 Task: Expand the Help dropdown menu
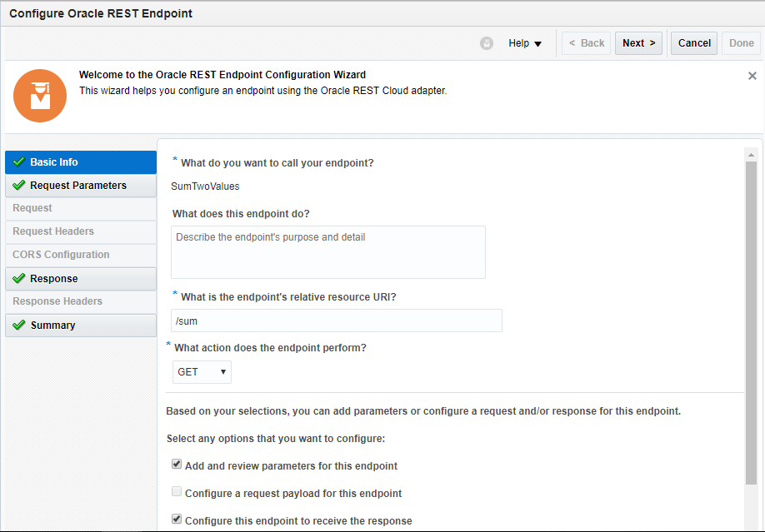coord(526,43)
